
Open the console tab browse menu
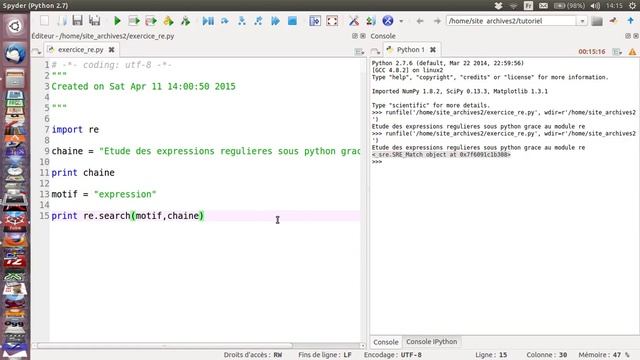click(x=375, y=51)
